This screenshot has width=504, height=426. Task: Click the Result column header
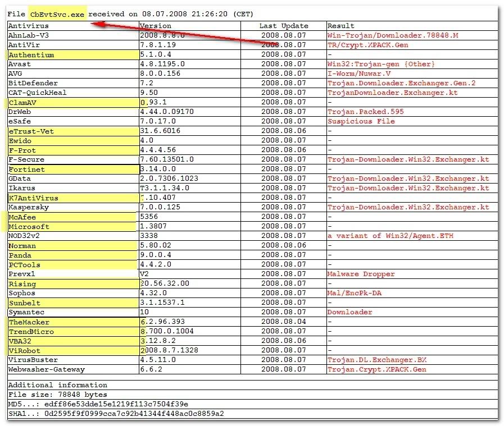tap(340, 26)
